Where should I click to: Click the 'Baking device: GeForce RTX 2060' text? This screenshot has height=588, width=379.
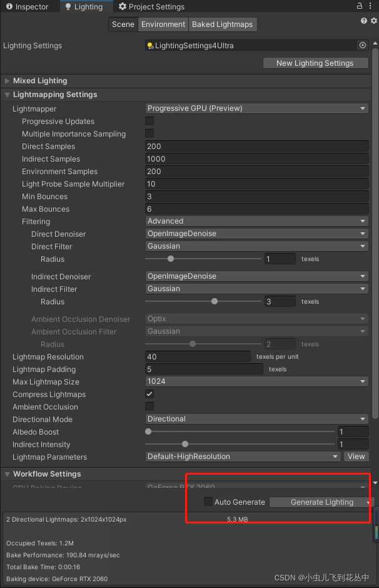point(57,579)
